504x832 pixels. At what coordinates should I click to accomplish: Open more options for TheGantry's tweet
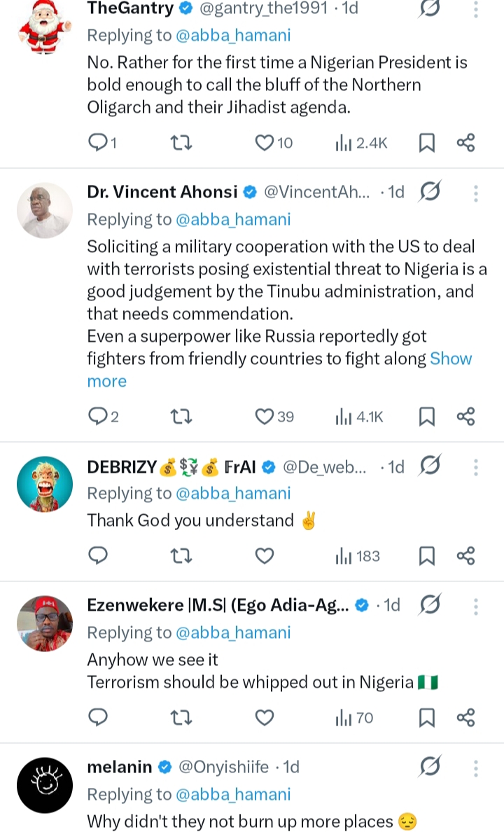[476, 9]
